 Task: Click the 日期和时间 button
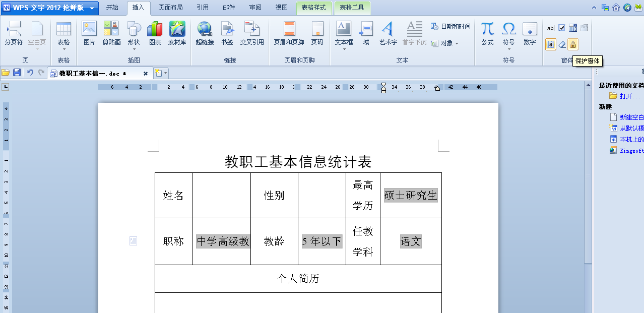(x=450, y=26)
